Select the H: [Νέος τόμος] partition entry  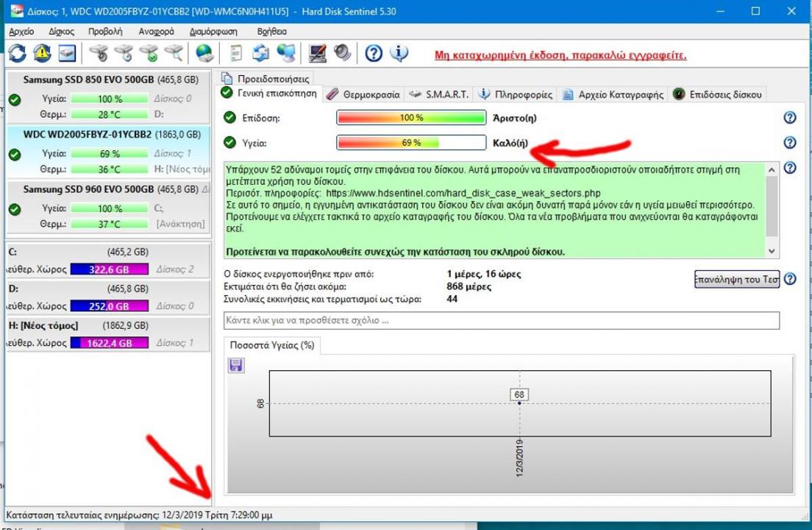point(108,334)
